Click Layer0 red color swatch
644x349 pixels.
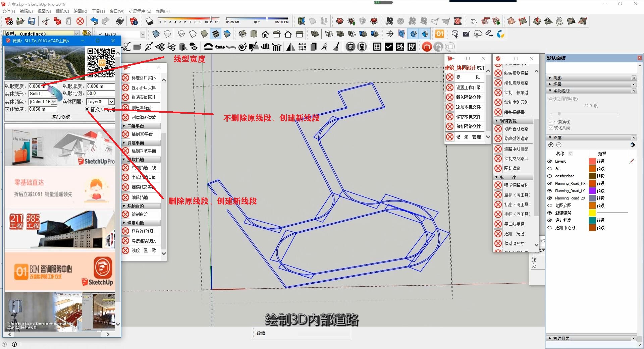tap(592, 161)
